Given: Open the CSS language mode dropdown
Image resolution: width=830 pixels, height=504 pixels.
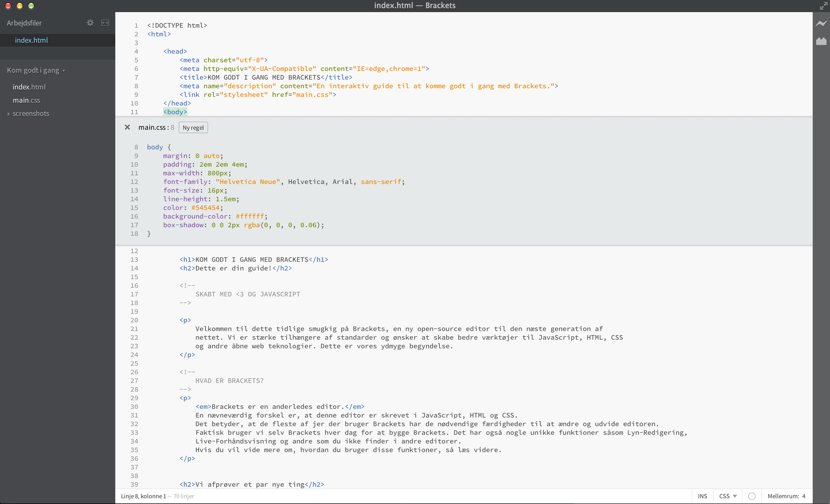Looking at the screenshot, I should [728, 496].
